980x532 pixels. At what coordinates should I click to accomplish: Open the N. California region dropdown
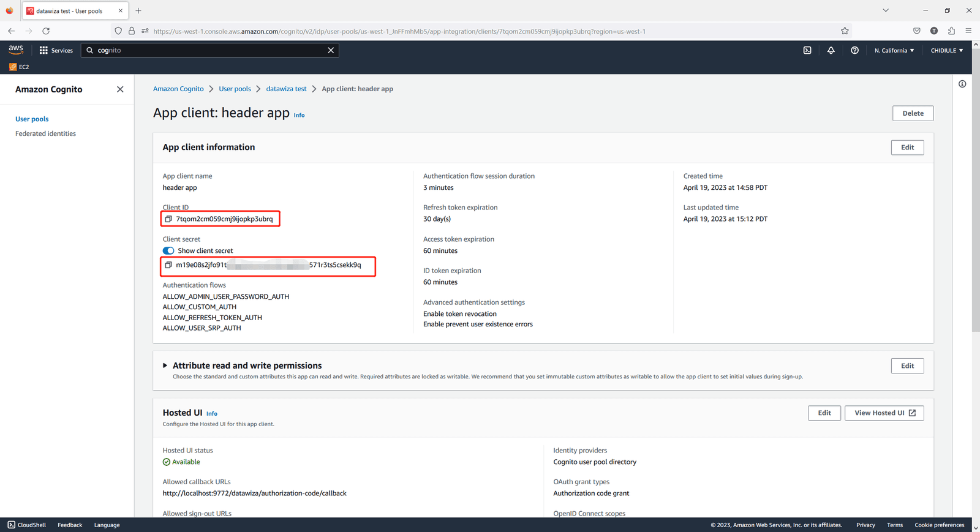[x=894, y=50]
